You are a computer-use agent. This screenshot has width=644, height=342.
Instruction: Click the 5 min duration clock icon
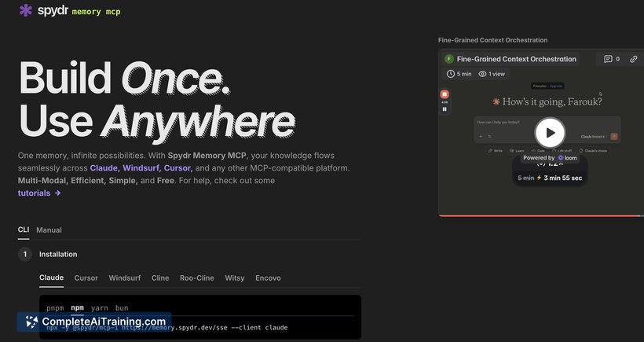coord(451,74)
